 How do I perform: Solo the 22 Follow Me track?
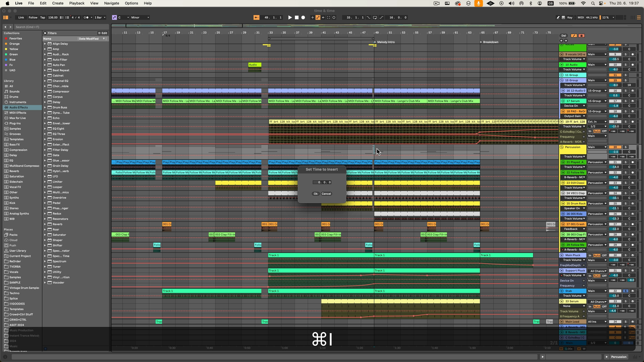click(x=626, y=173)
